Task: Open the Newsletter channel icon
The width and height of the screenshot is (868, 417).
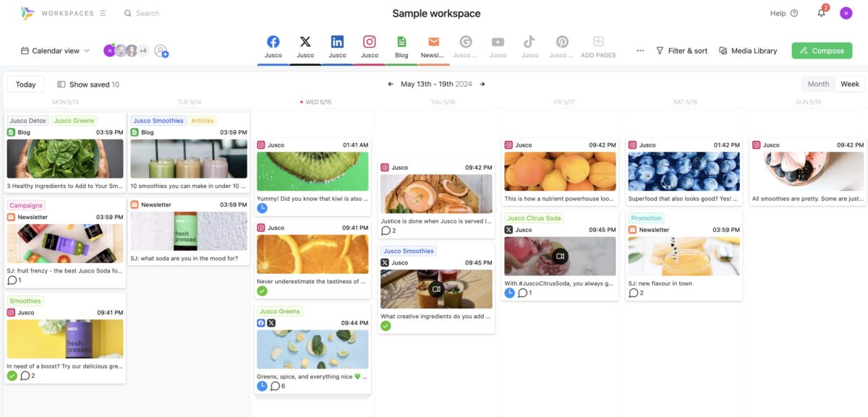Action: point(433,43)
